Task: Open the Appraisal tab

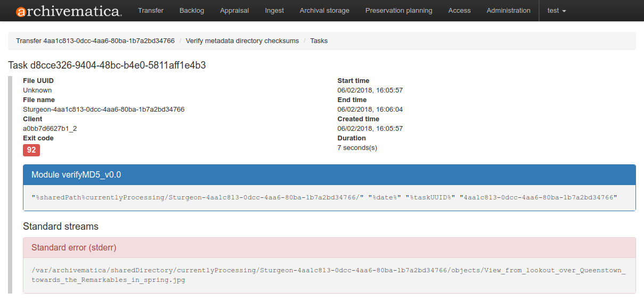Action: click(235, 11)
